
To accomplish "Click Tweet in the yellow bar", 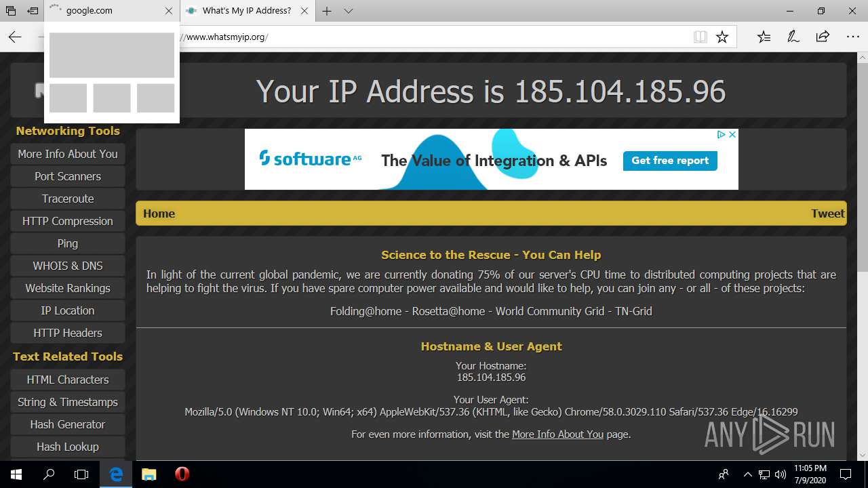I will (x=827, y=213).
